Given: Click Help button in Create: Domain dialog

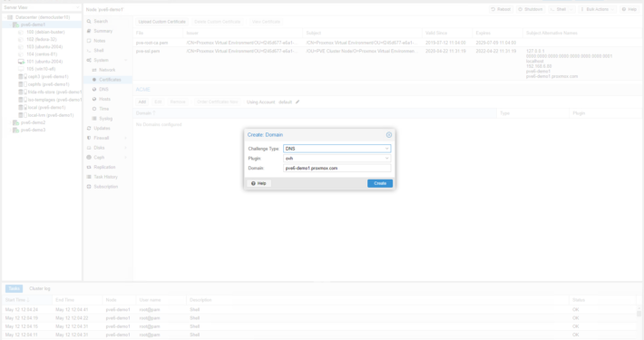Looking at the screenshot, I should tap(259, 183).
